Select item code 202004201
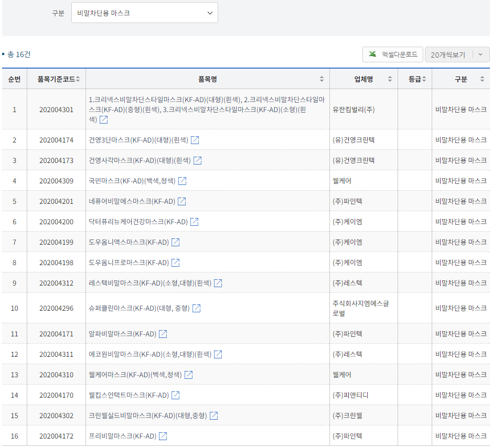This screenshot has height=448, width=492. point(56,201)
